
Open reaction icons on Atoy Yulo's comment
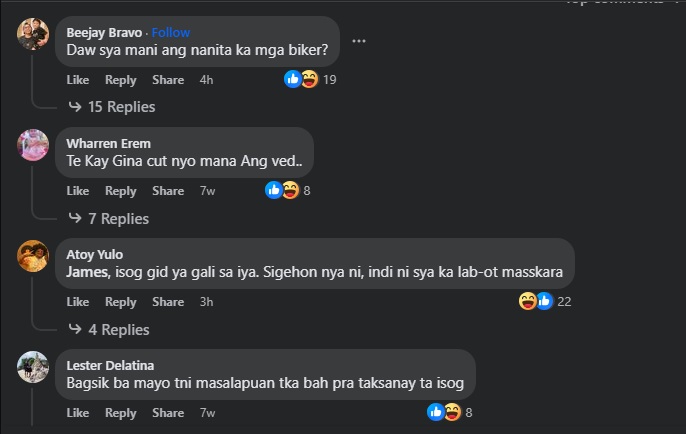[536, 301]
